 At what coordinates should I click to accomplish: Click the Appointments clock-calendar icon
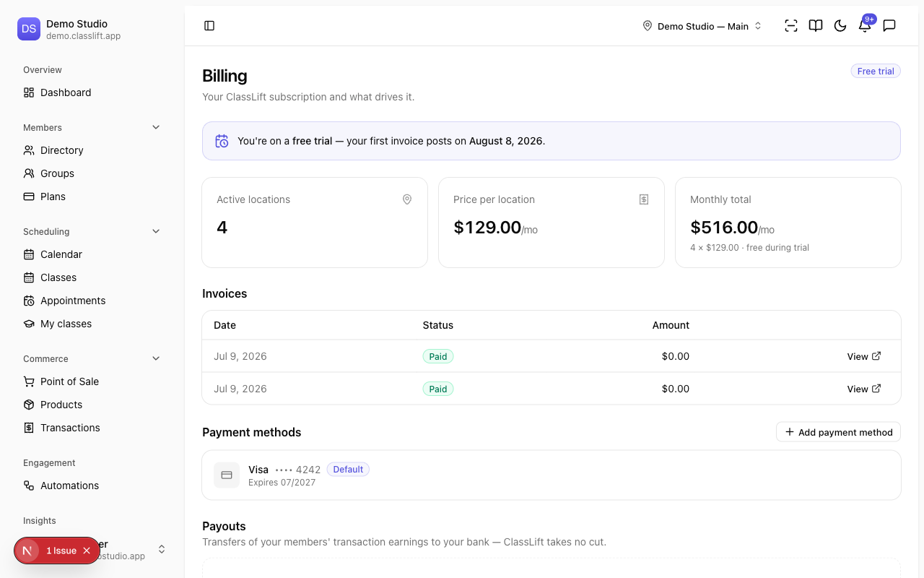point(29,301)
